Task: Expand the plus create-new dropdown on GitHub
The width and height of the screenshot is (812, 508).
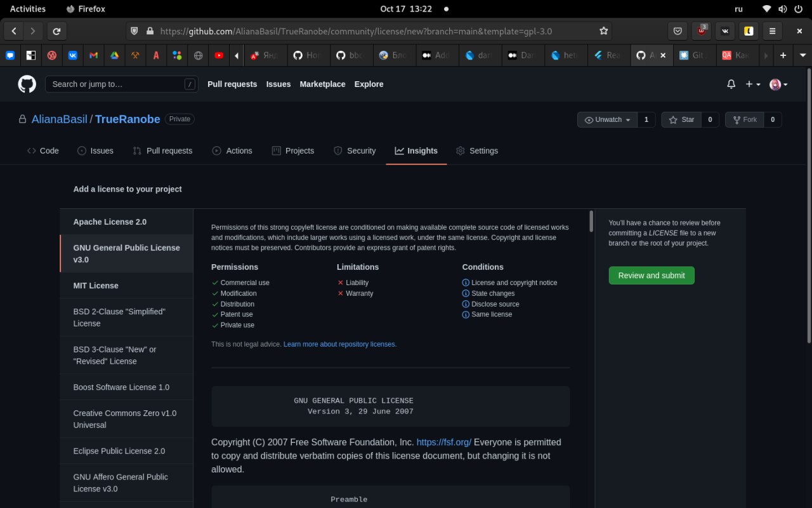Action: [753, 84]
